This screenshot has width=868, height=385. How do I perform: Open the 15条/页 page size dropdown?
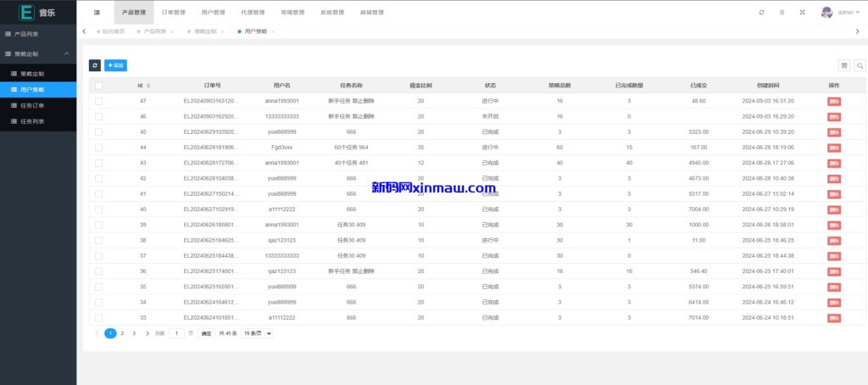(x=257, y=334)
